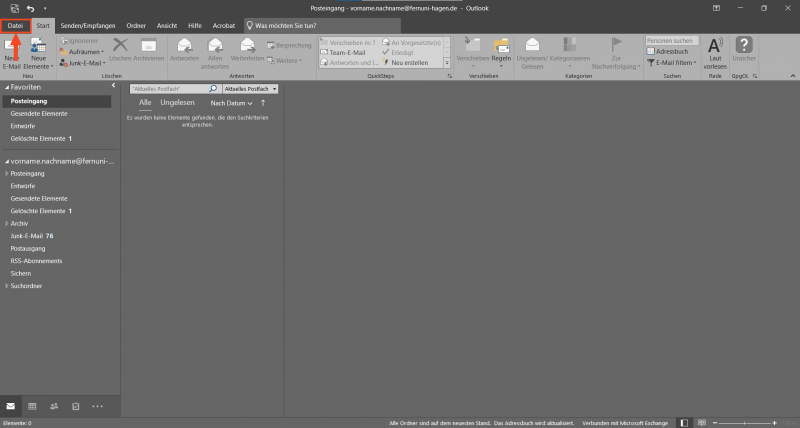Image resolution: width=800 pixels, height=428 pixels.
Task: Open the Senden/Empfangen tab
Action: click(x=88, y=26)
